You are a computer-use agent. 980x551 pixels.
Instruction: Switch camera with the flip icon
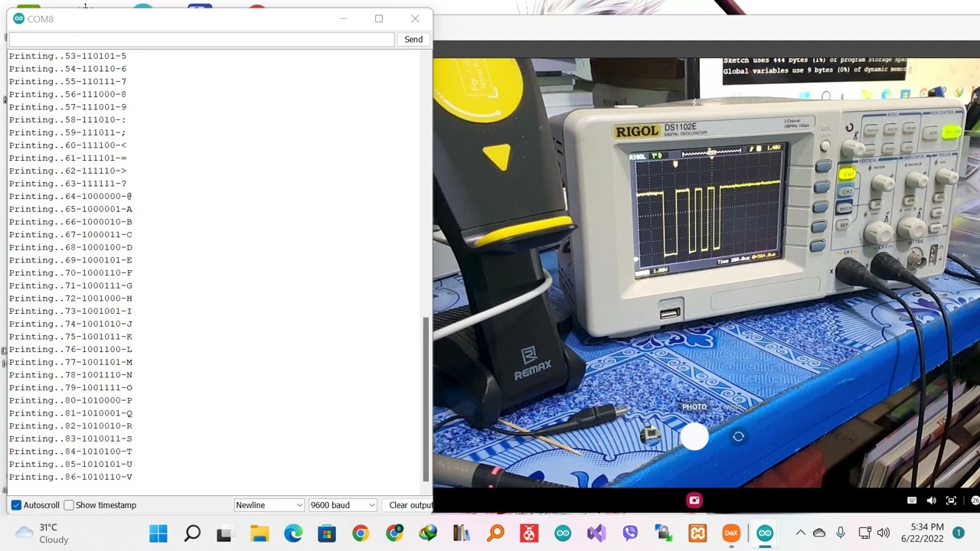point(738,436)
